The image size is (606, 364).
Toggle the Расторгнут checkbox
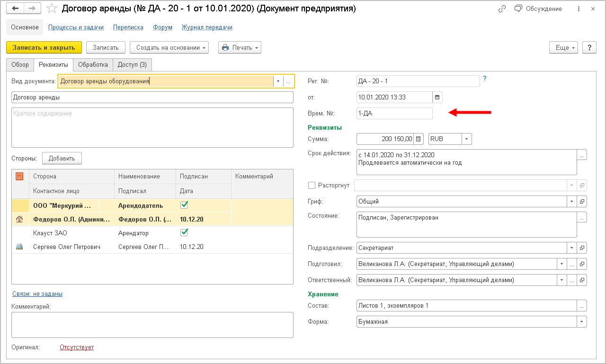[x=312, y=185]
